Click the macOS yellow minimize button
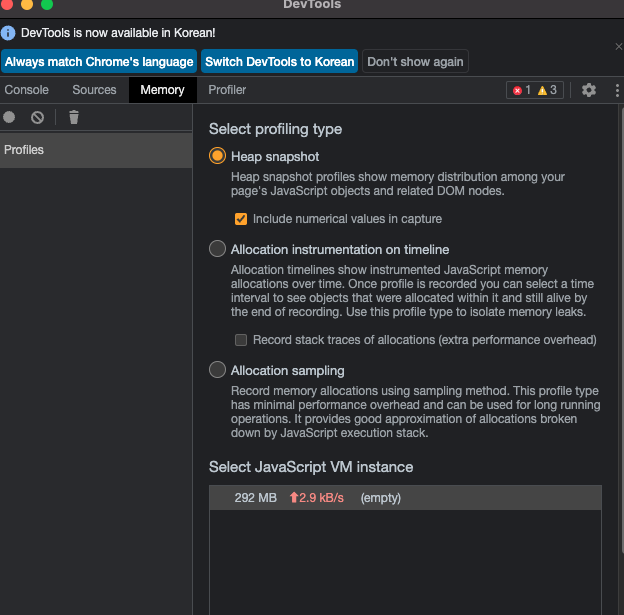This screenshot has width=624, height=615. [27, 4]
